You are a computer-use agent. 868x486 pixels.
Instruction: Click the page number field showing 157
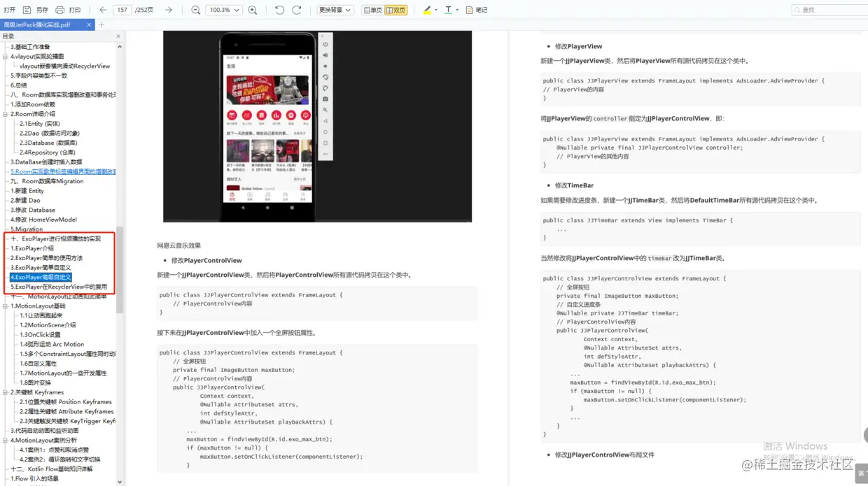point(122,10)
